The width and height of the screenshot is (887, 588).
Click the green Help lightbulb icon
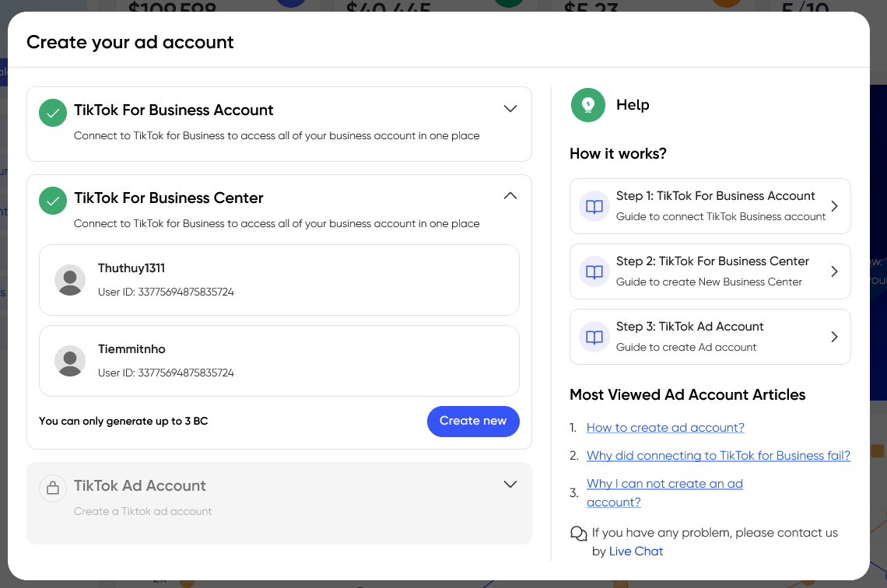[587, 104]
